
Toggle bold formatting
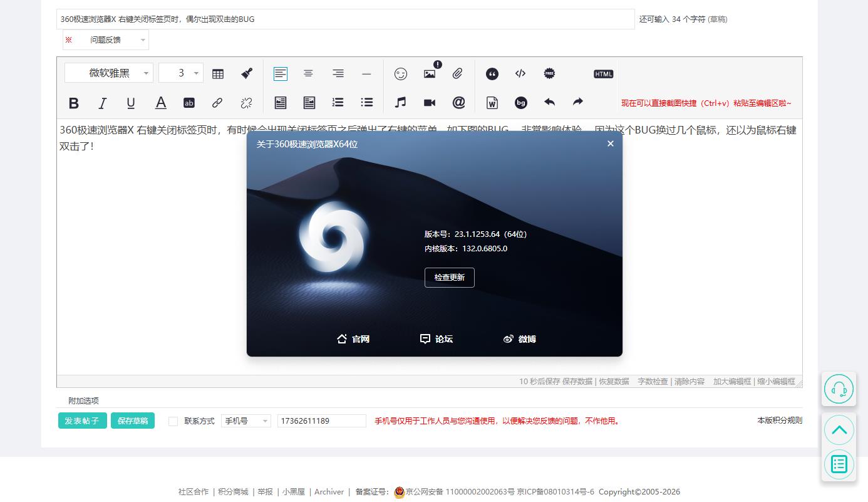click(74, 103)
